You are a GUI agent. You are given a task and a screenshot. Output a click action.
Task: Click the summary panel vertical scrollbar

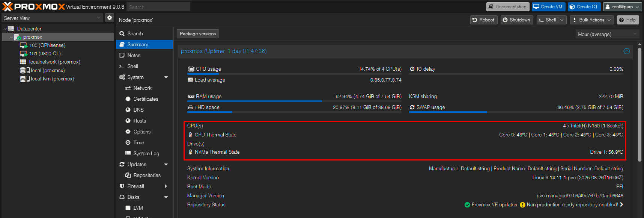[639, 105]
